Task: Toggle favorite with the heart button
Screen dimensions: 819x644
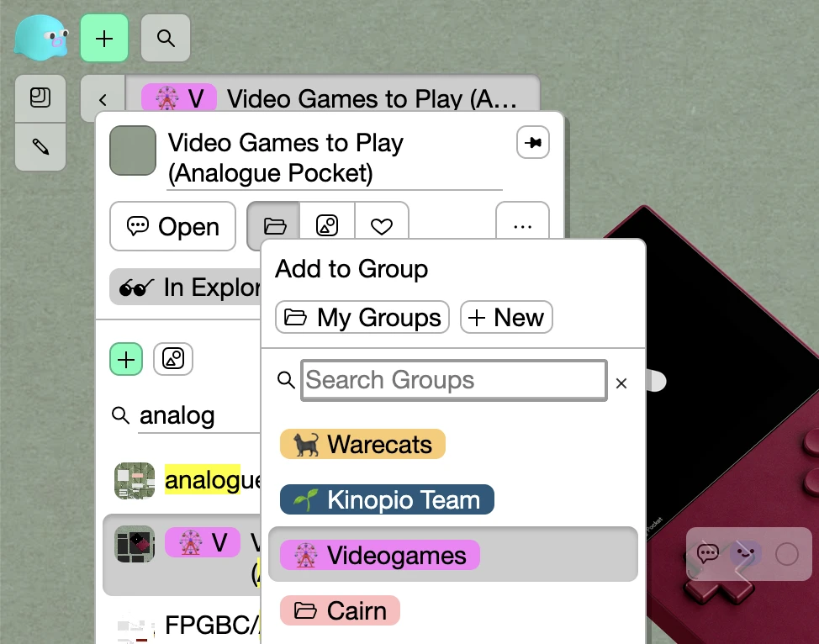Action: point(382,226)
